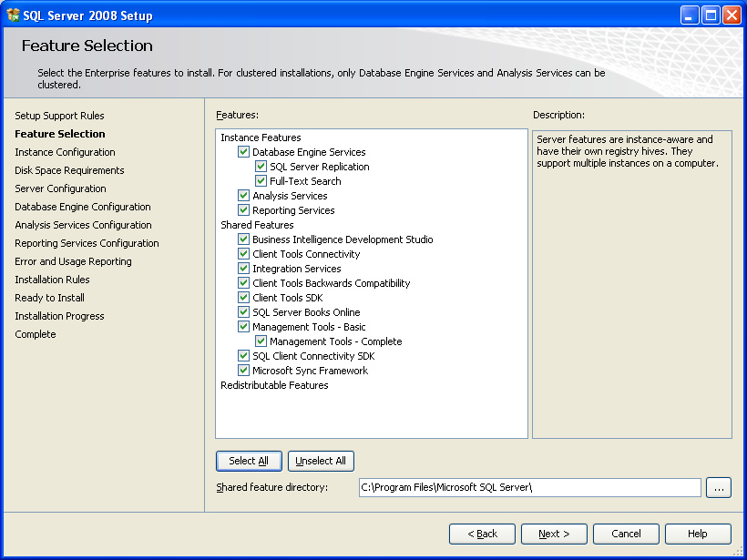Click Complete step in sidebar

click(36, 334)
